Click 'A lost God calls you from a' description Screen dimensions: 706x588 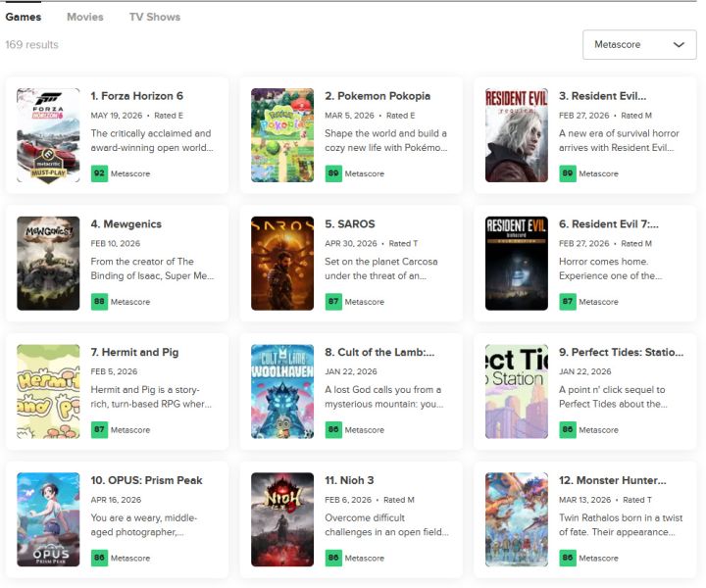(x=384, y=397)
